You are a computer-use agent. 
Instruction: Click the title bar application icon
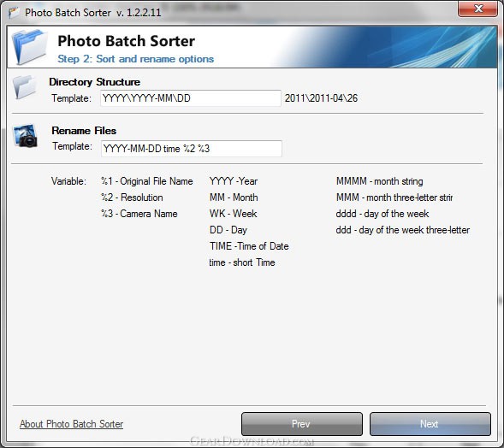pos(14,13)
